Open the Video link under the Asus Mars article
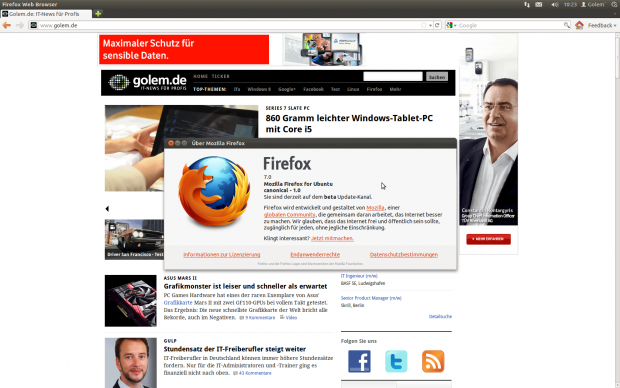Viewport: 620px width, 388px height. [291, 318]
